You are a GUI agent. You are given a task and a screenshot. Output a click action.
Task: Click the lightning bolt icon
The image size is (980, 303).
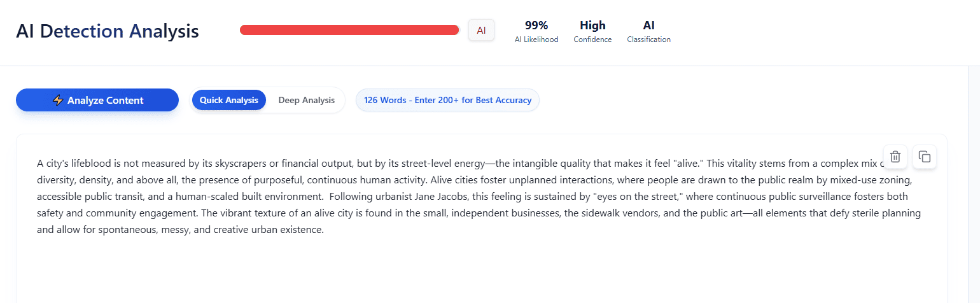[58, 100]
